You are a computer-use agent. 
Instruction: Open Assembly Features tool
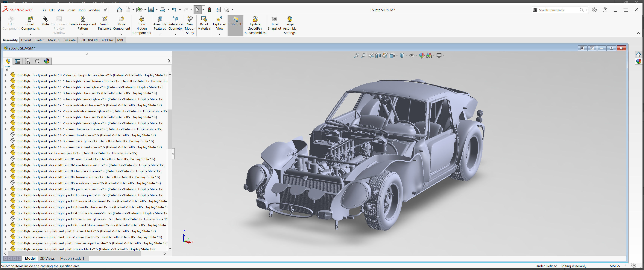click(160, 24)
